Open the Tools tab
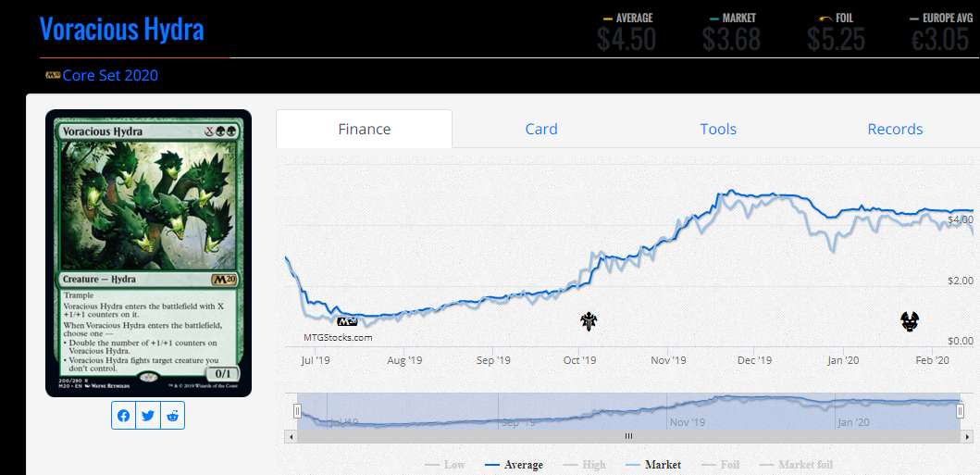980x475 pixels. [718, 130]
